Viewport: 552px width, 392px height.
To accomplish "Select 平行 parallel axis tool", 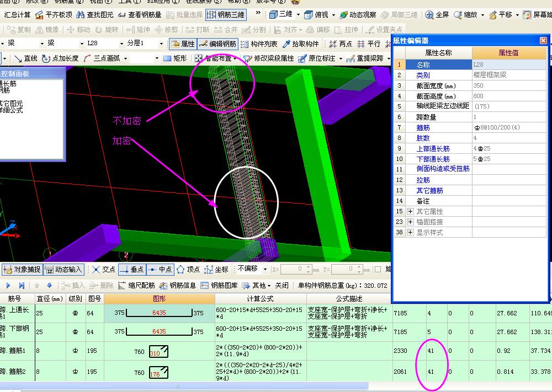I will point(369,44).
